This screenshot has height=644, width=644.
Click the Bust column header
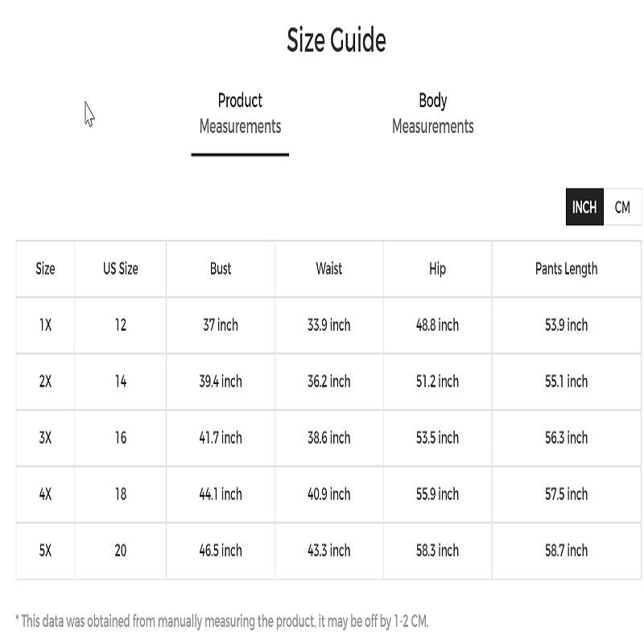coord(221,269)
